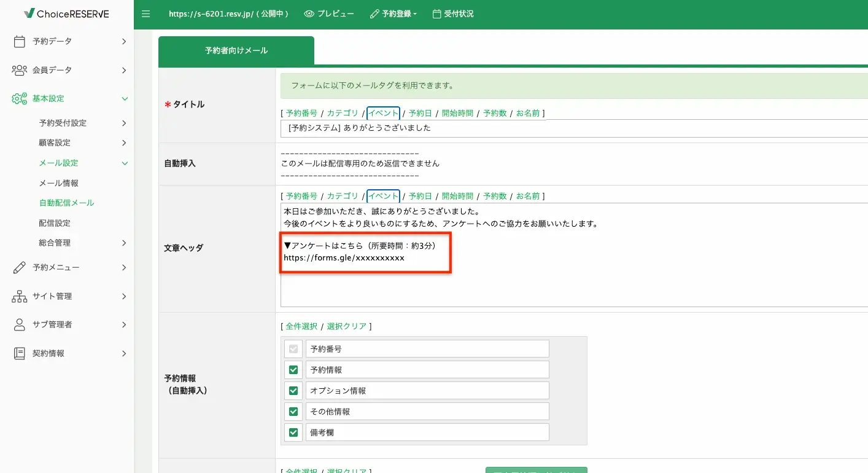Select the 予約者向けメール tab

pyautogui.click(x=236, y=50)
